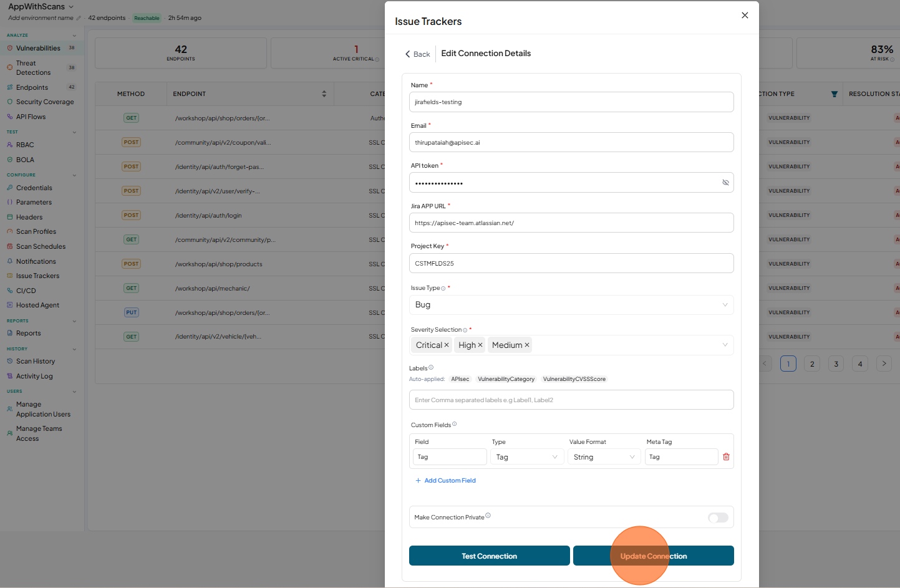Open the Issue Type dropdown
This screenshot has height=588, width=900.
pos(571,305)
